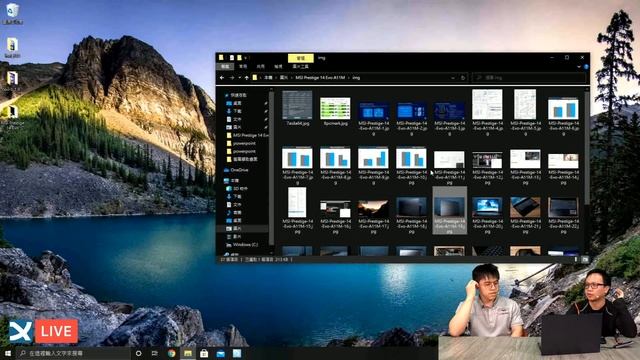Open the 圖片工具 (Picture Tools) ribbon tab
Image resolution: width=640 pixels, height=360 pixels.
(300, 66)
